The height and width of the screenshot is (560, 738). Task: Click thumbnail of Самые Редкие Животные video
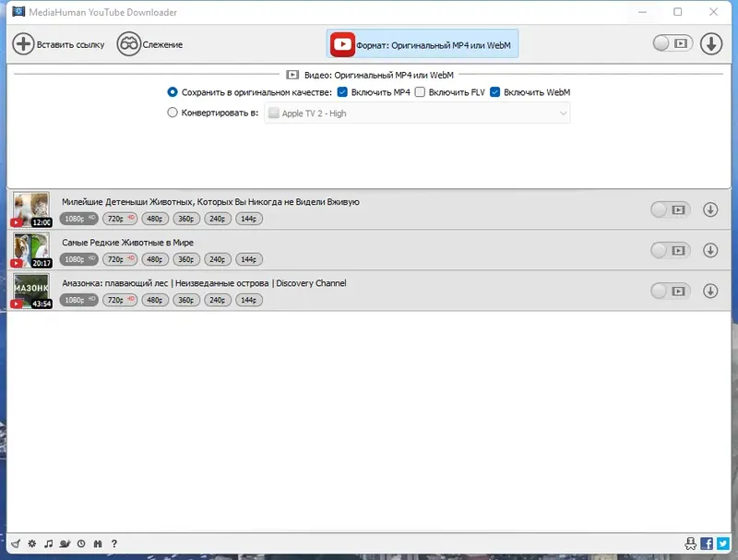tap(31, 250)
